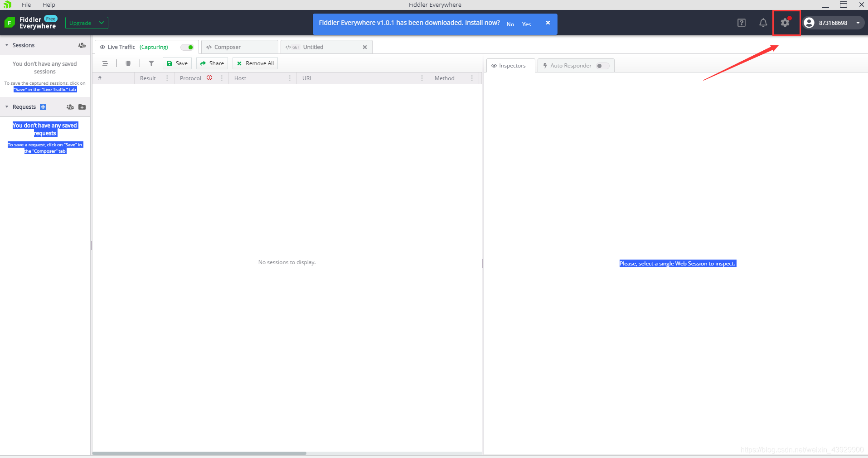
Task: Add a new request with plus icon
Action: (43, 107)
